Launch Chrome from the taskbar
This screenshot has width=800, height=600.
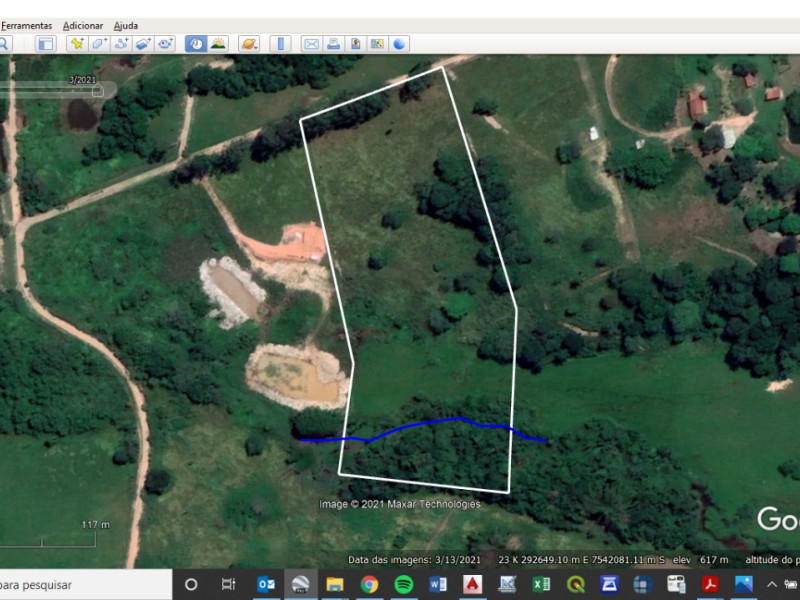369,585
